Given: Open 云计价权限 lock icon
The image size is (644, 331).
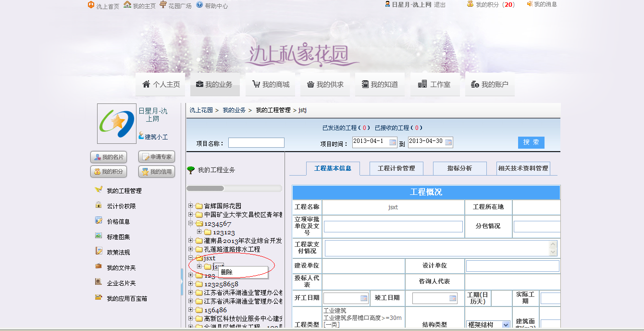Looking at the screenshot, I should tap(99, 205).
